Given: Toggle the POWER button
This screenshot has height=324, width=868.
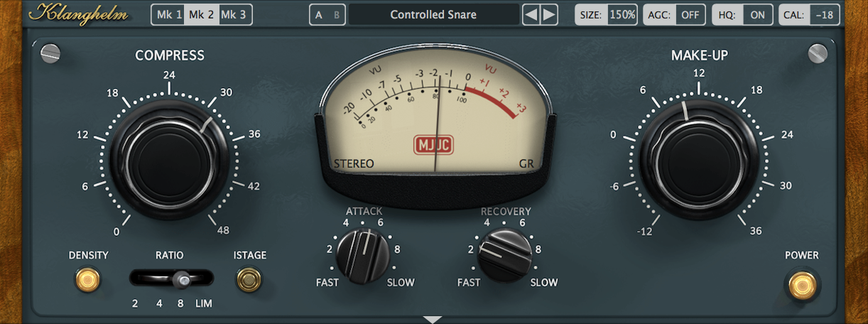Looking at the screenshot, I should [x=802, y=286].
